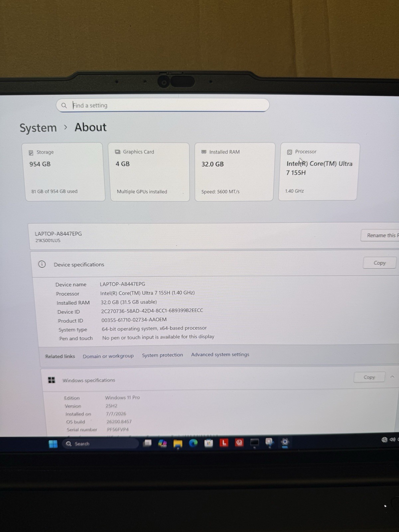
Task: Click the Processor value Ultra 7 155H (1.40 GHz)
Action: click(x=147, y=293)
